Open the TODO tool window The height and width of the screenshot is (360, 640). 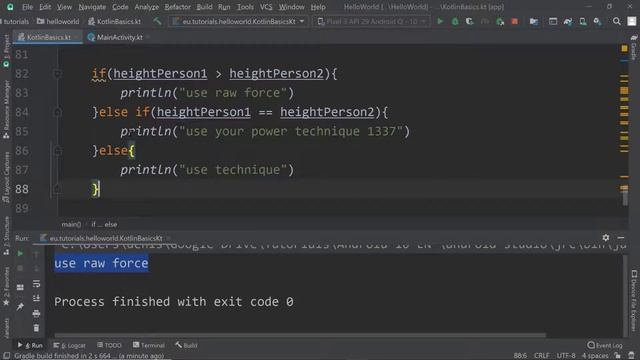[x=109, y=345]
